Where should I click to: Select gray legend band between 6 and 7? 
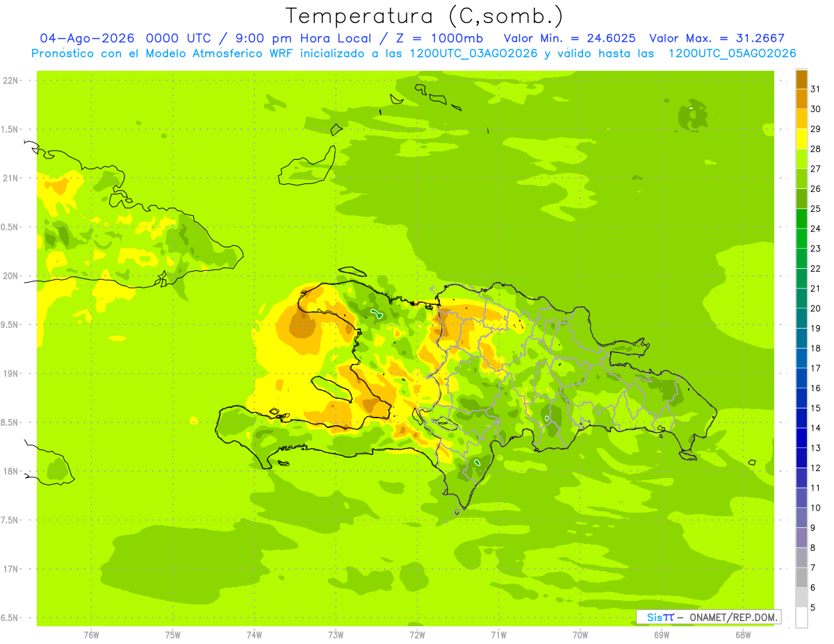[801, 577]
